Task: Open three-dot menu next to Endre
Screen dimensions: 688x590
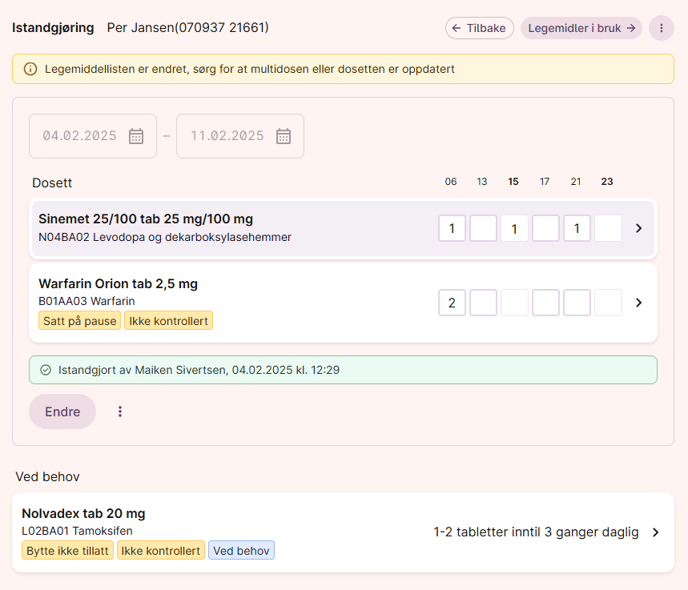Action: [x=120, y=411]
